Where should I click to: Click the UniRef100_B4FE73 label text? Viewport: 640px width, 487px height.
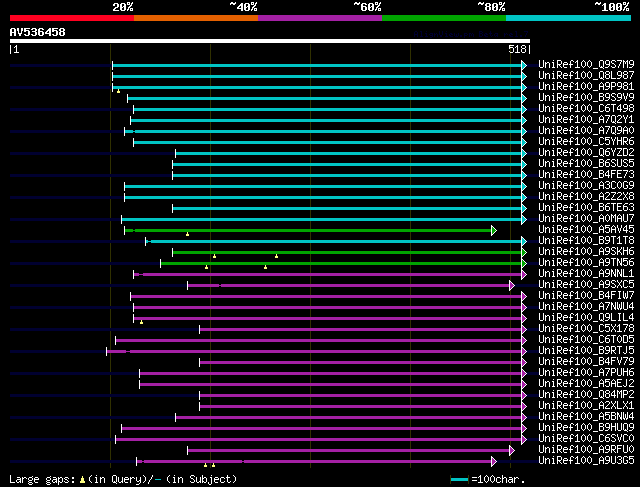pos(586,175)
